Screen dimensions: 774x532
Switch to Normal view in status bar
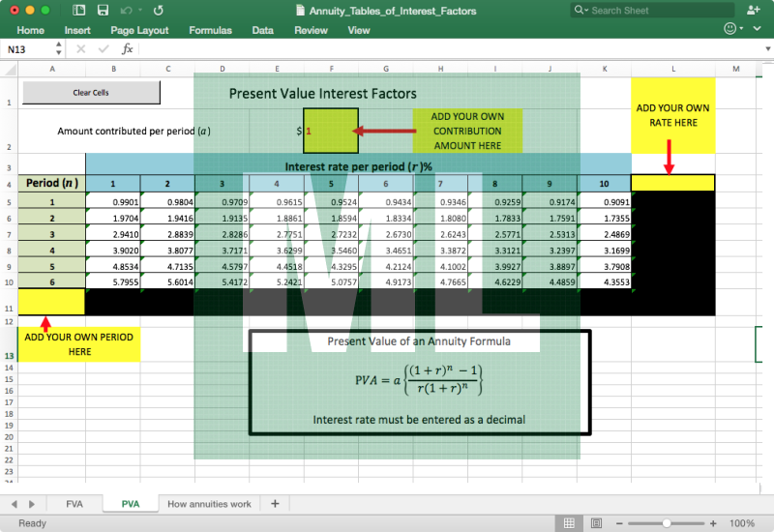point(570,523)
